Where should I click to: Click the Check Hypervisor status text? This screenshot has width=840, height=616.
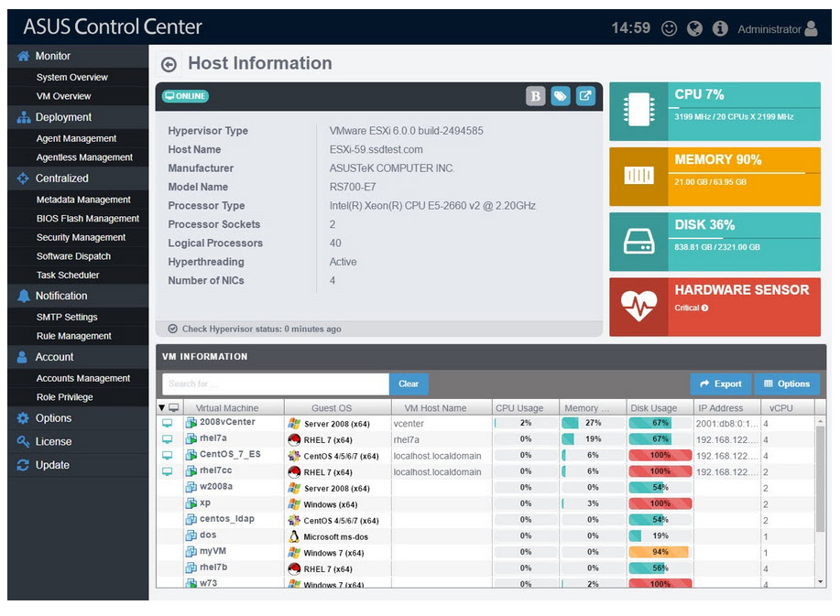point(261,330)
